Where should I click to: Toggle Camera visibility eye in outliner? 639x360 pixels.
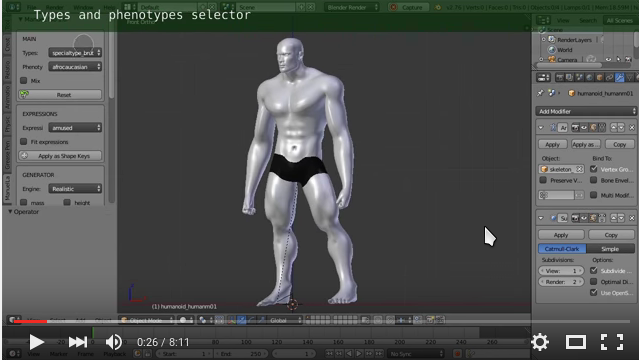click(608, 60)
